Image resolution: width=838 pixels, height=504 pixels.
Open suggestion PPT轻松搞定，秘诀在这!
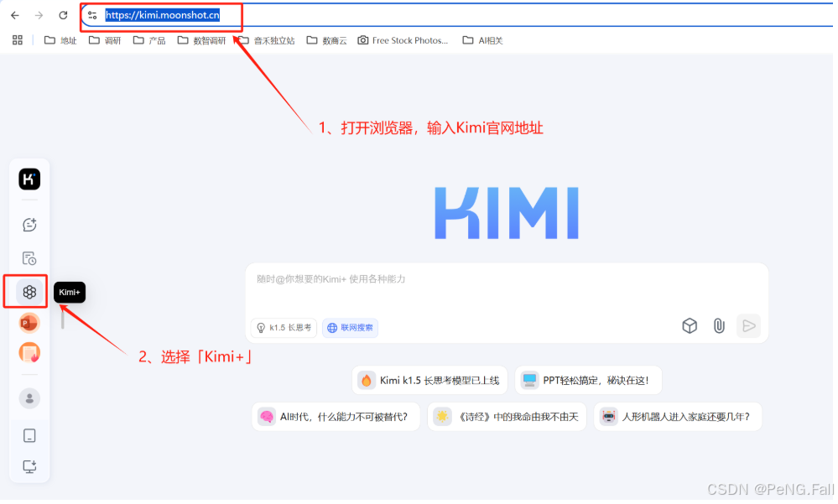click(x=590, y=382)
